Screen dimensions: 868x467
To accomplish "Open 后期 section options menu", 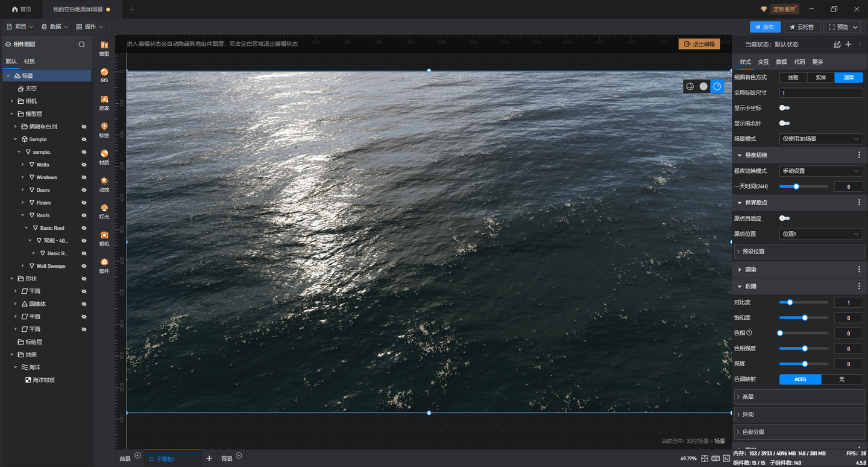I will tap(859, 286).
